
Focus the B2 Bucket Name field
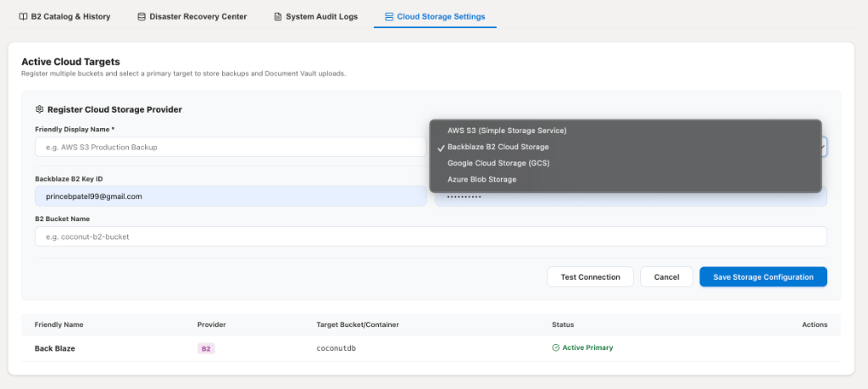pos(431,236)
